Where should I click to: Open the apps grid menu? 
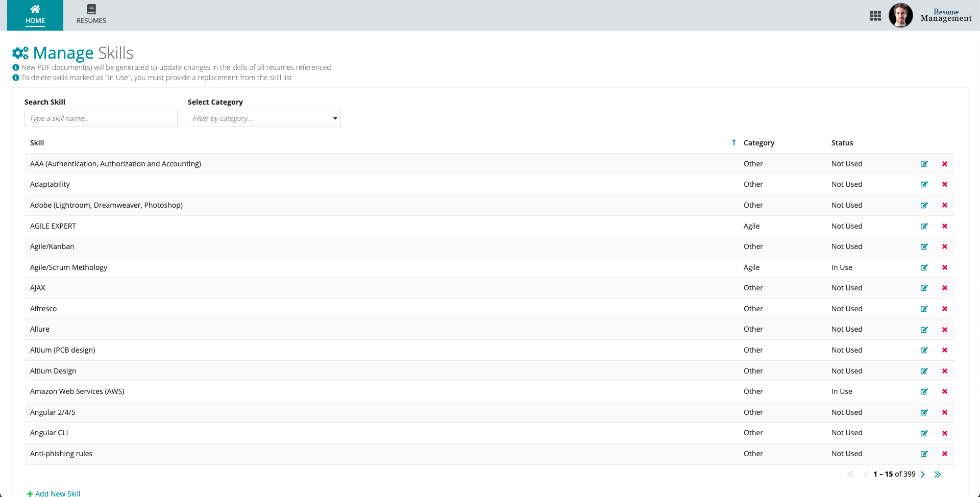875,16
